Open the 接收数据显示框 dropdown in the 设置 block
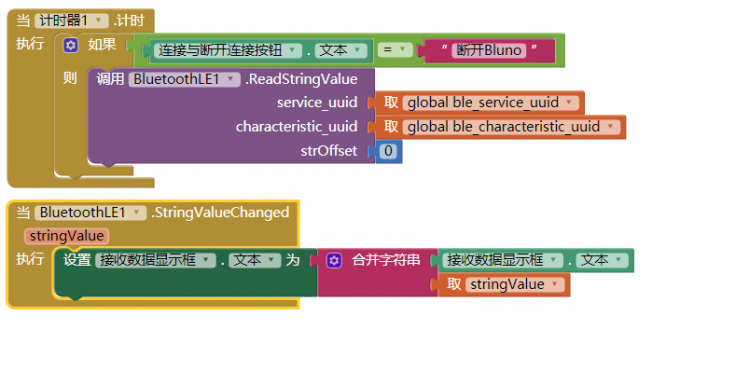Screen dimensions: 749x371 (x=155, y=260)
